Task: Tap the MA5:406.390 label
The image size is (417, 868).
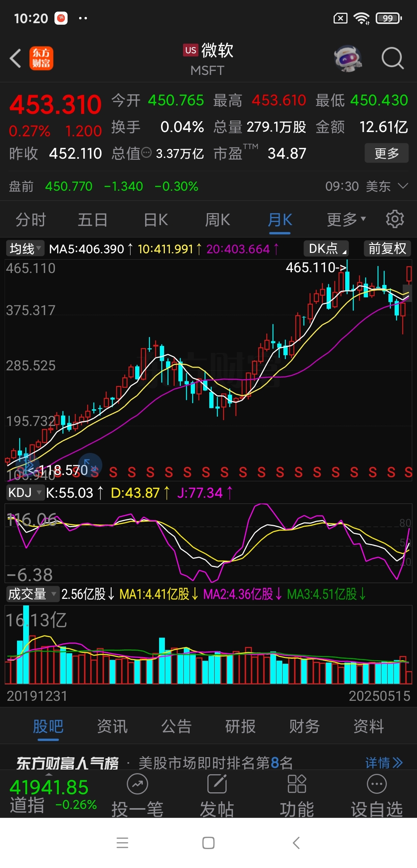Action: [87, 249]
